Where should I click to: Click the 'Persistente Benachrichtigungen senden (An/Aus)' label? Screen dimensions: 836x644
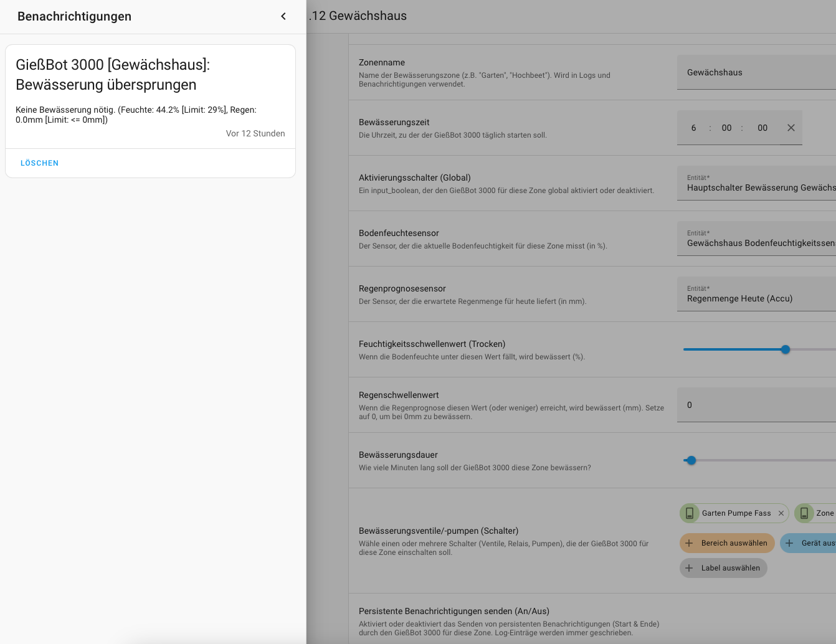click(454, 611)
